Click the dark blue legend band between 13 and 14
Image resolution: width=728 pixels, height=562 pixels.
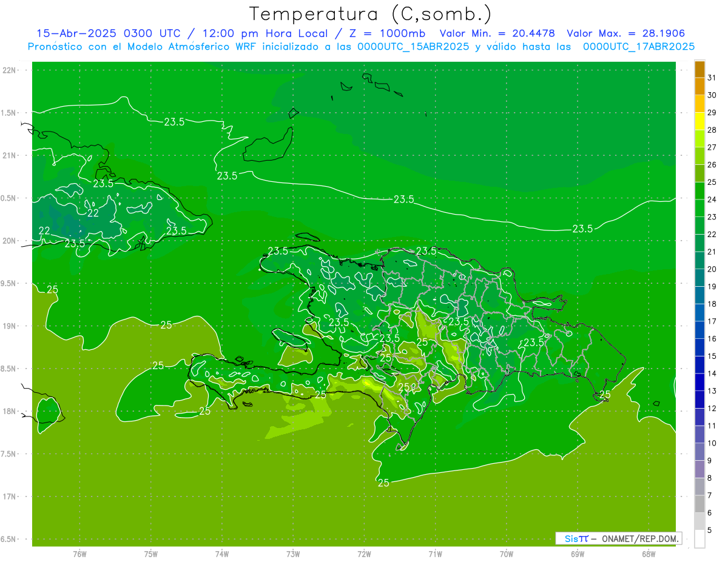point(700,382)
